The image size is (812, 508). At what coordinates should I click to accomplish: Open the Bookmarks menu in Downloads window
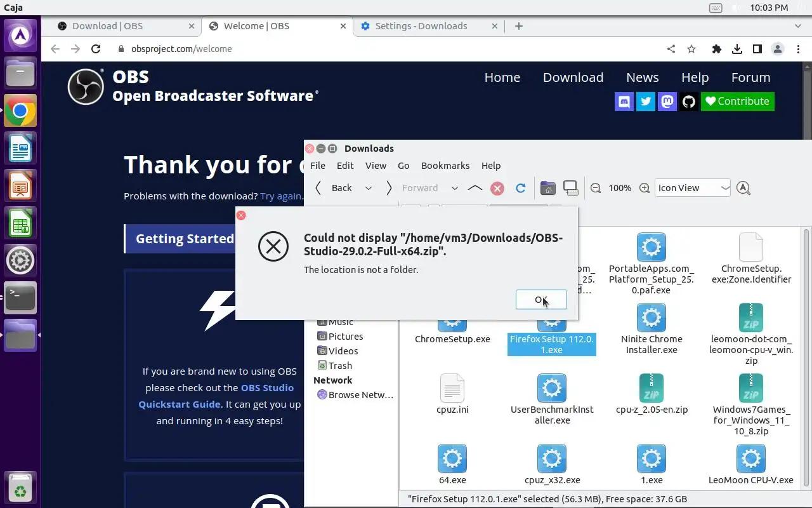tap(445, 166)
